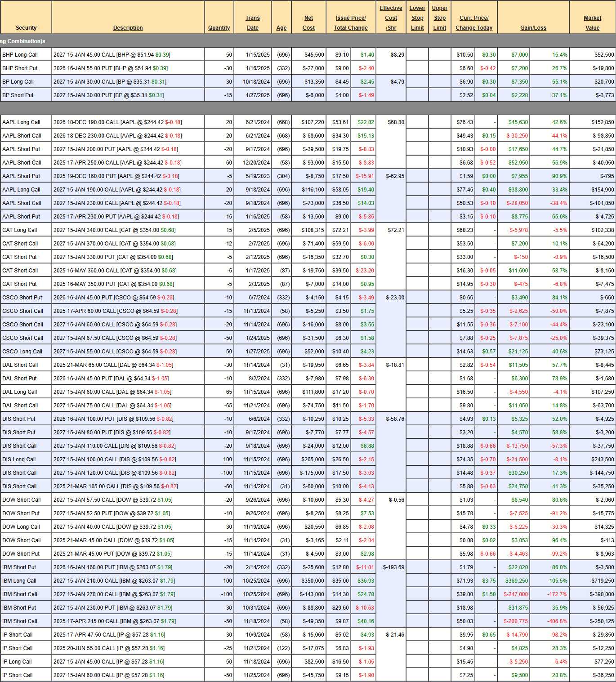This screenshot has height=682, width=616.
Task: Select the BP Short Put description cell
Action: click(128, 95)
